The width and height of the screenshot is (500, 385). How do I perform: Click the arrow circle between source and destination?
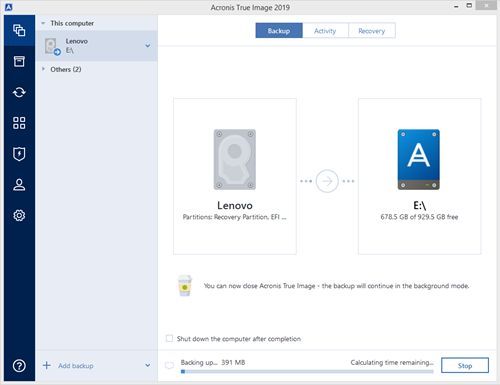[x=327, y=181]
